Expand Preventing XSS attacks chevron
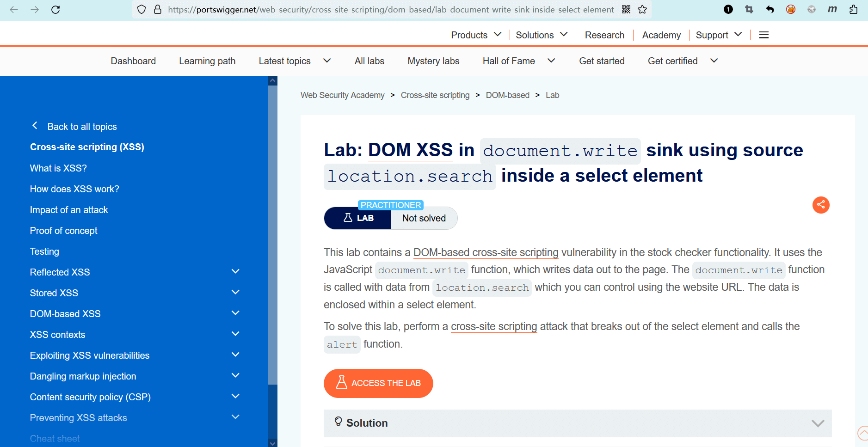Screen dimensions: 868x447 point(235,417)
